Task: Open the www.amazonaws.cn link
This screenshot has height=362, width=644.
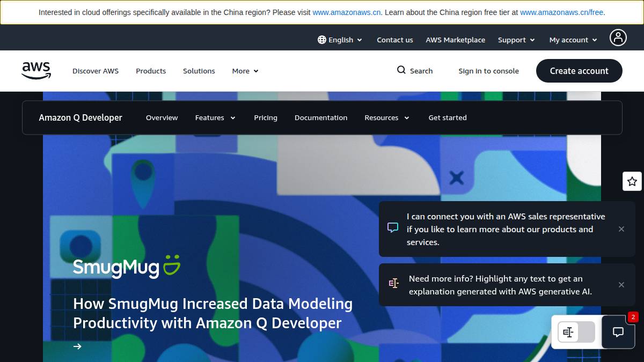Action: [346, 12]
